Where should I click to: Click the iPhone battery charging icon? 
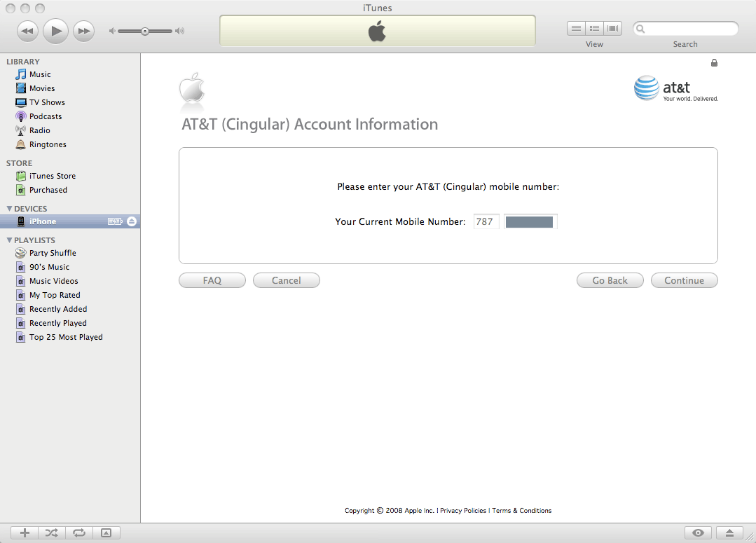115,221
